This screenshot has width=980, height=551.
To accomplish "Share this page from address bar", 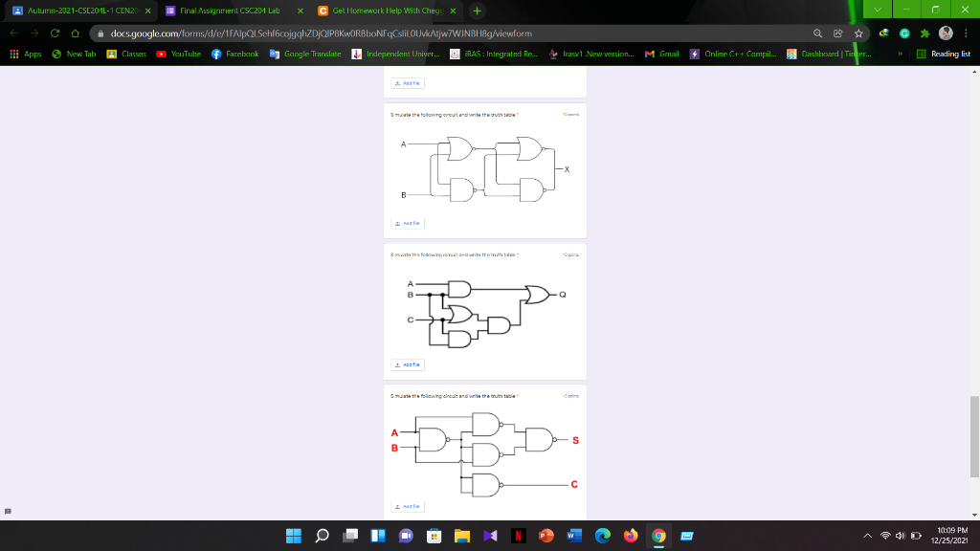I will coord(838,33).
